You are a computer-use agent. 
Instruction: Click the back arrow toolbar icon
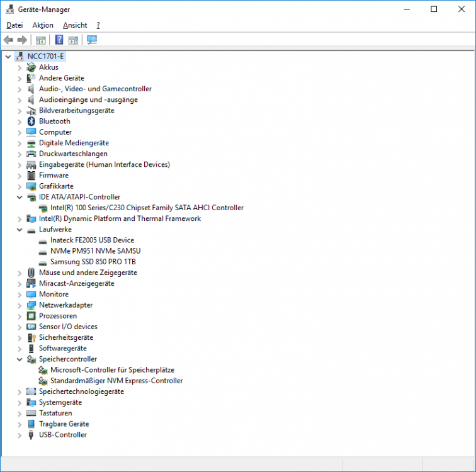pos(9,40)
